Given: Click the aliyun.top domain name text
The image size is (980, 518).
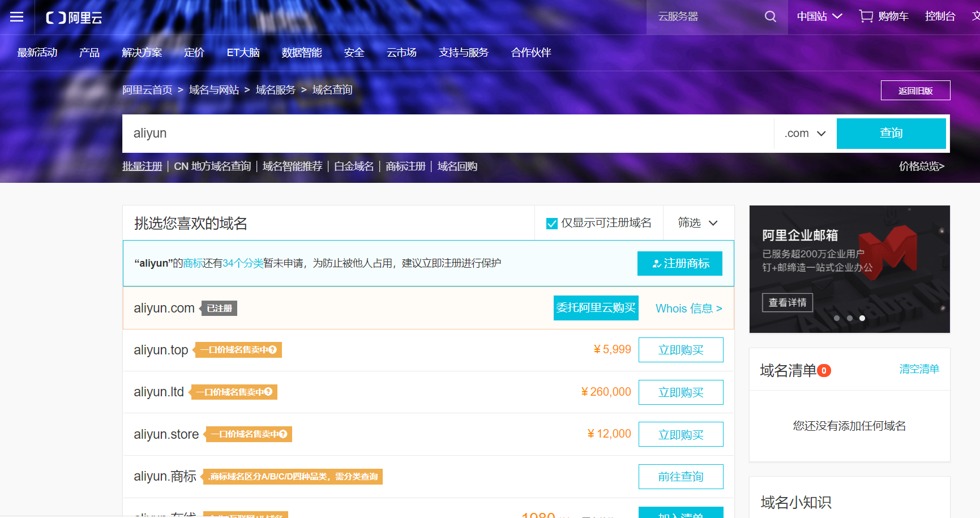Looking at the screenshot, I should 161,350.
